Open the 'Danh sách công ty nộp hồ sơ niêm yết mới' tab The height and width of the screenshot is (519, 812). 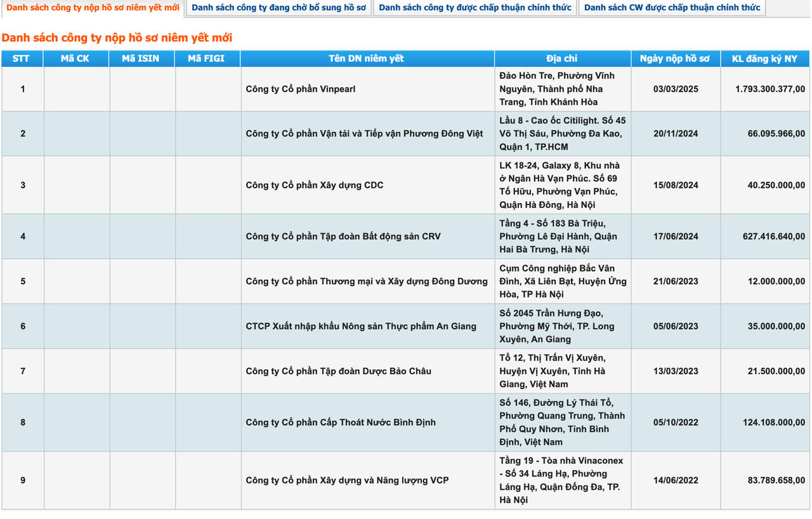click(x=93, y=8)
